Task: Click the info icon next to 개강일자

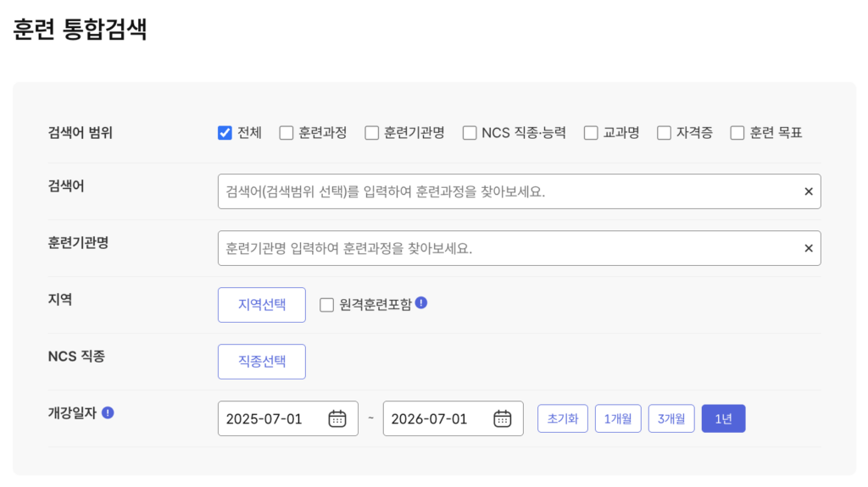Action: pos(108,412)
